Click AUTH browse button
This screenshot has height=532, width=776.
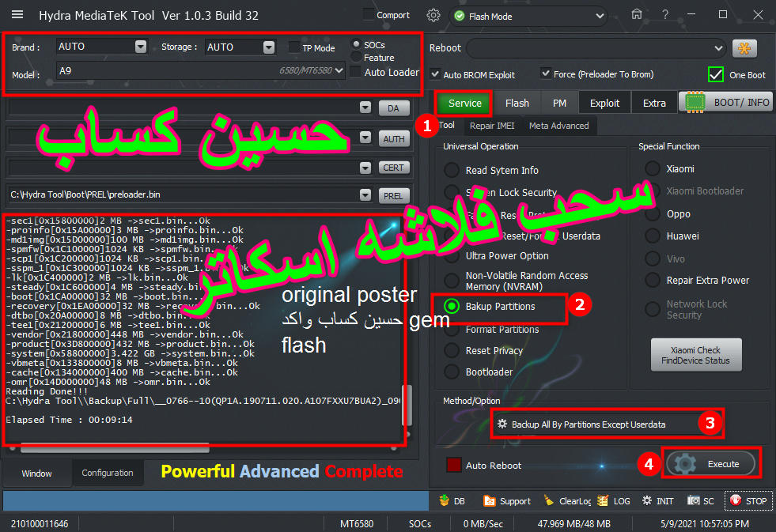tap(393, 139)
